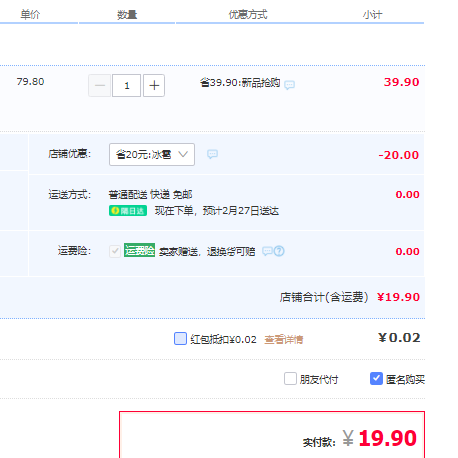
Task: Enable the 红包抵扣¥0.02 checkbox
Action: [x=180, y=338]
